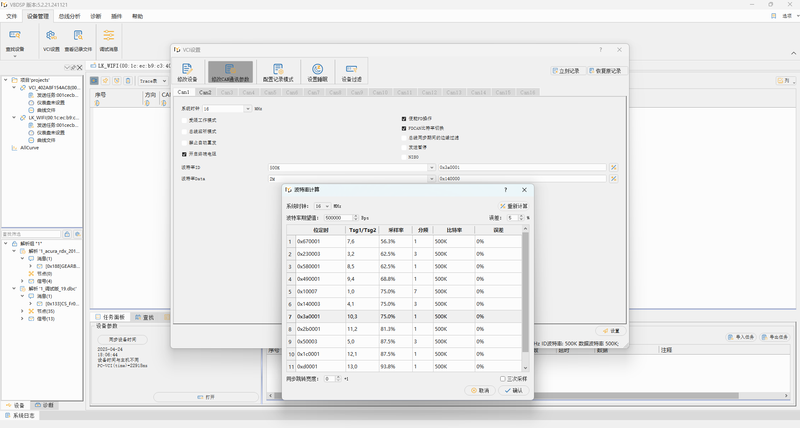
Task: Click 同步设备时间 button
Action: coord(122,339)
